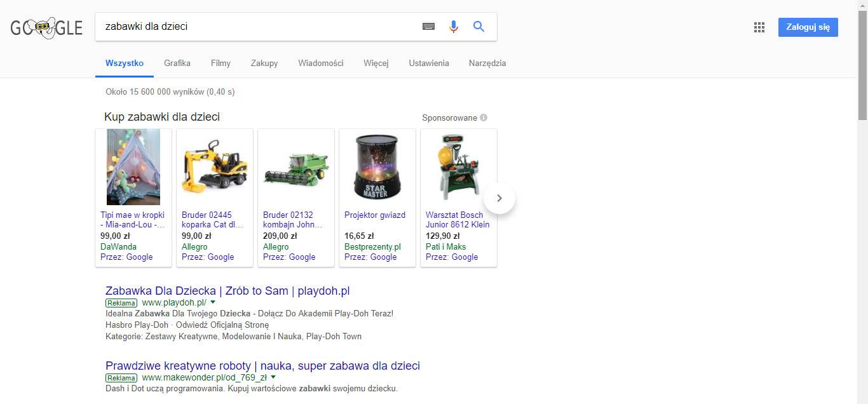The image size is (868, 404).
Task: Switch to the Filmy tab
Action: pyautogui.click(x=220, y=63)
